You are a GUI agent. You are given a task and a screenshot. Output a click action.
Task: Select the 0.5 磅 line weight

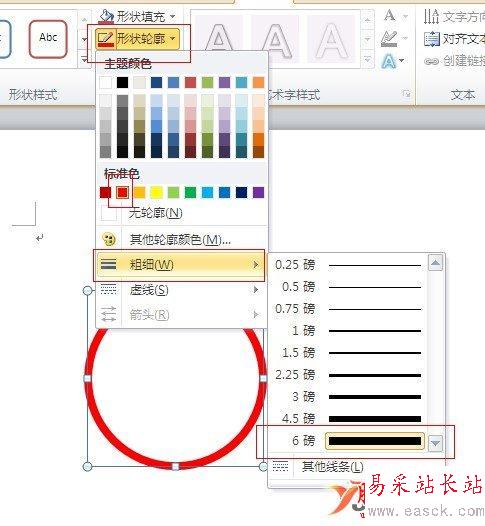[x=348, y=287]
